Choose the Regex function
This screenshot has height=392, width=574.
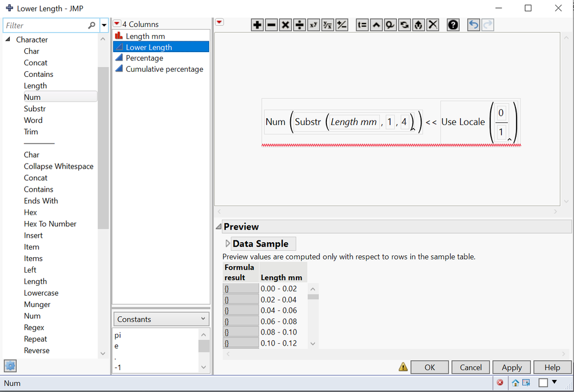pos(34,327)
